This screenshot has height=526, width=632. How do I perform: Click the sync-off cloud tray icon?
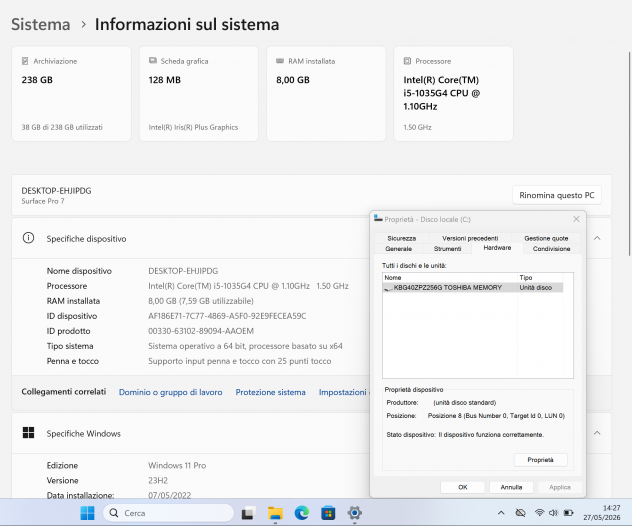(x=520, y=513)
